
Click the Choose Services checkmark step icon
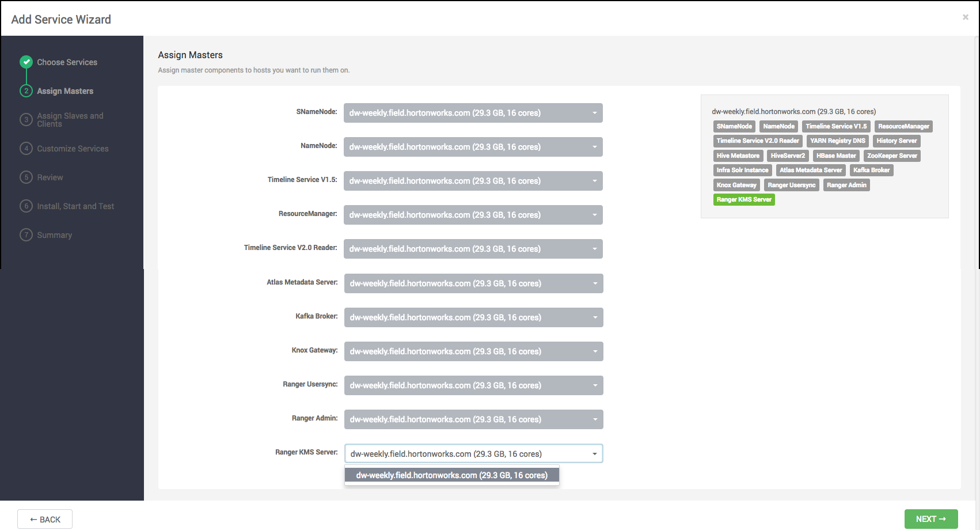click(26, 62)
